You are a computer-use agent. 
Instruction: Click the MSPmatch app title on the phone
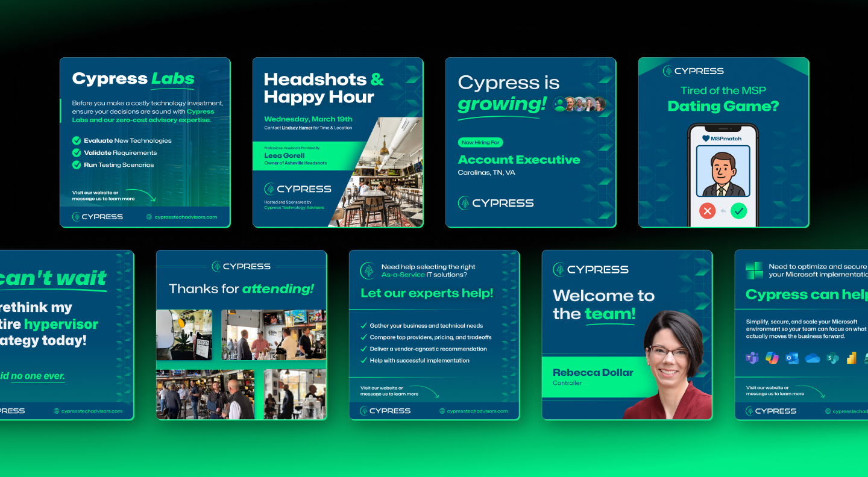pyautogui.click(x=726, y=139)
